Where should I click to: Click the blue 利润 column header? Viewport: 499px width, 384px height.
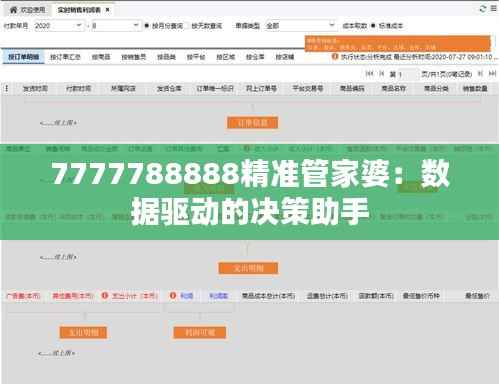click(x=187, y=296)
